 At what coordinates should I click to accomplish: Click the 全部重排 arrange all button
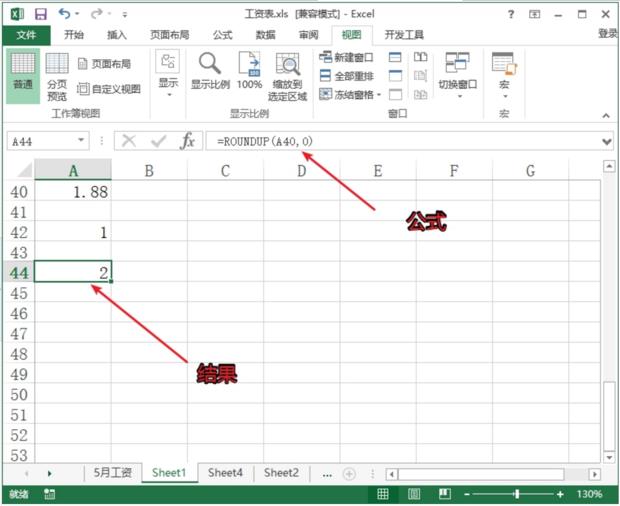[x=350, y=76]
